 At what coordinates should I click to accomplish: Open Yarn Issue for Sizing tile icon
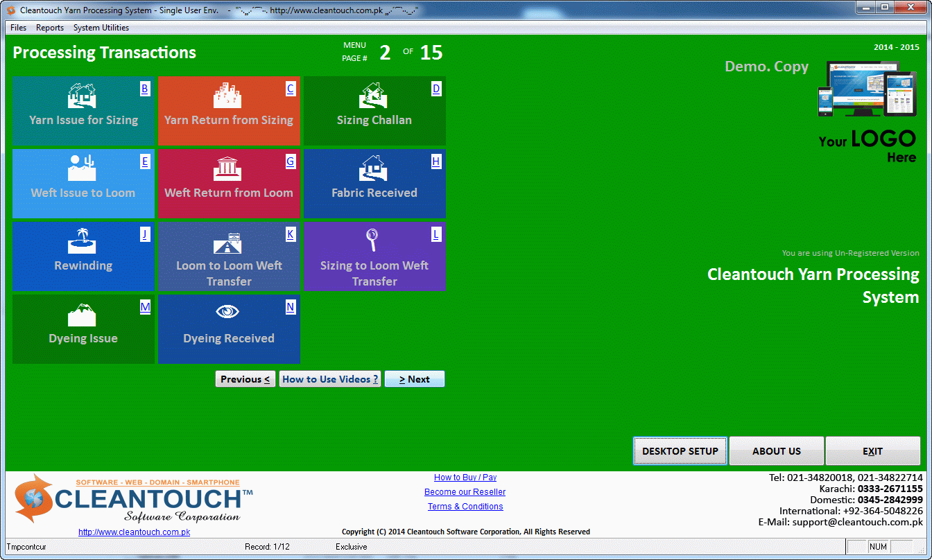[82, 96]
